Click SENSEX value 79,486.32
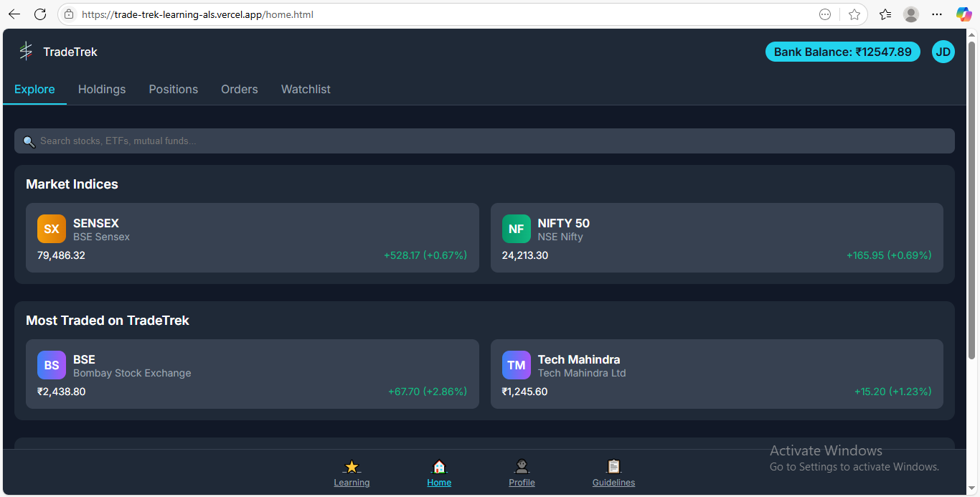 pyautogui.click(x=61, y=255)
